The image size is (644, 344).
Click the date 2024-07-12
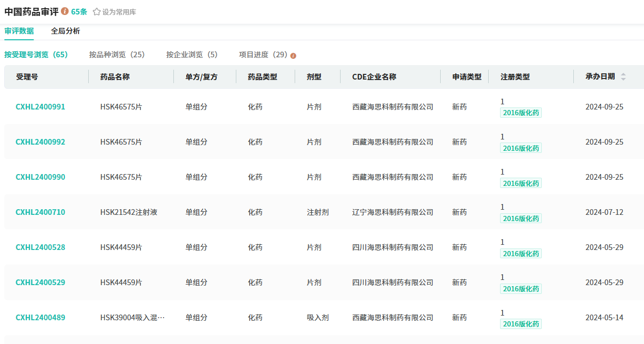604,212
